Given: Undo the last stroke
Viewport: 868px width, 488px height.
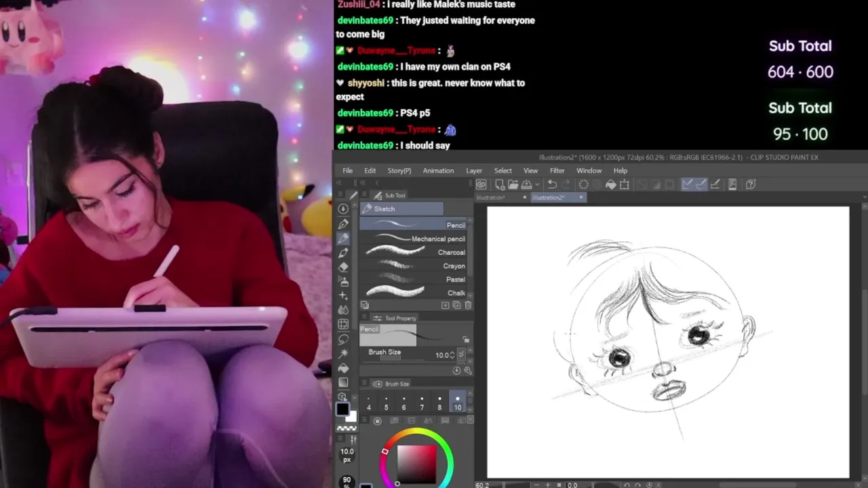Looking at the screenshot, I should (552, 184).
